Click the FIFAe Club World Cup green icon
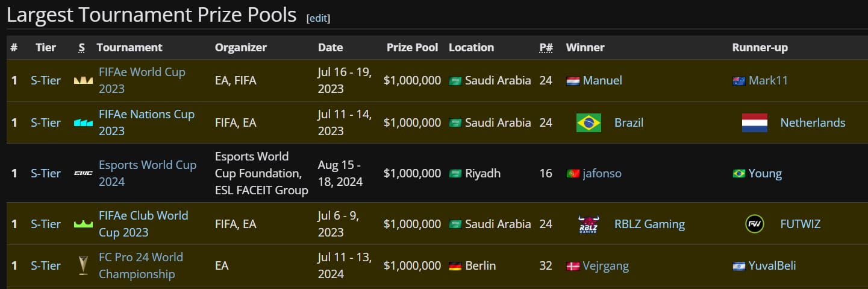This screenshot has width=868, height=289. (x=83, y=224)
